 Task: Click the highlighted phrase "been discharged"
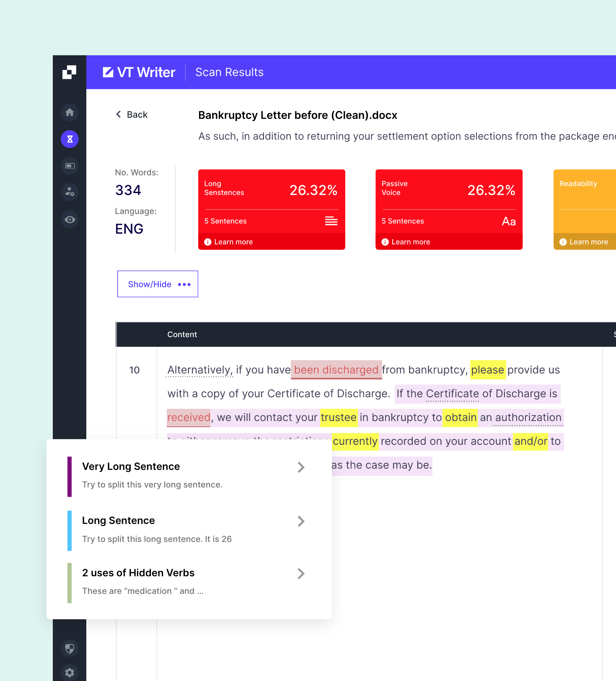pos(336,370)
